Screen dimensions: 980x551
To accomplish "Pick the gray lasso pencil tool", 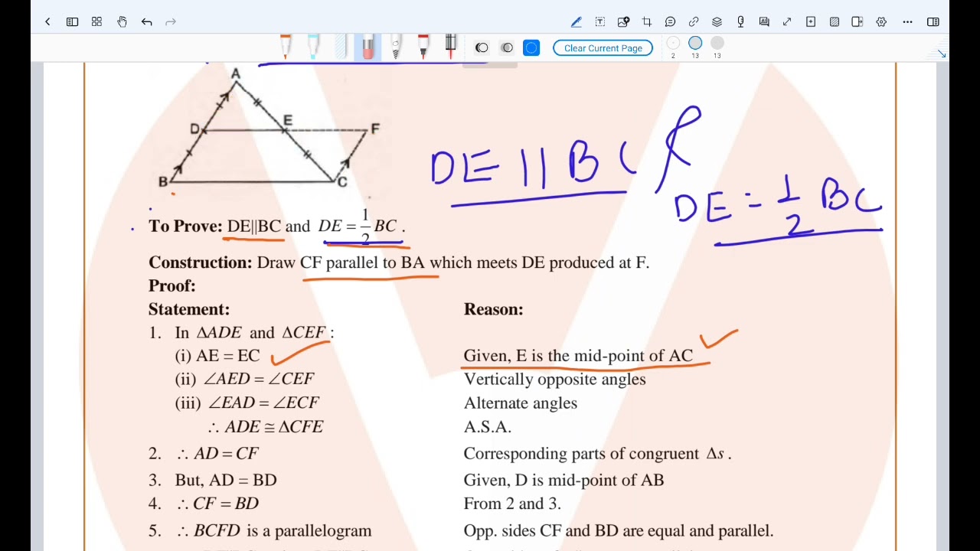I will point(395,47).
